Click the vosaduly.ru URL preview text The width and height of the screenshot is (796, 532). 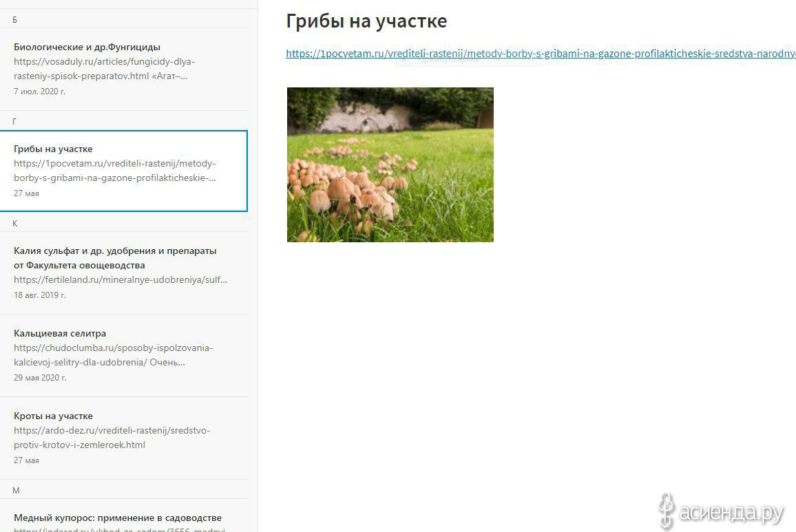(105, 69)
